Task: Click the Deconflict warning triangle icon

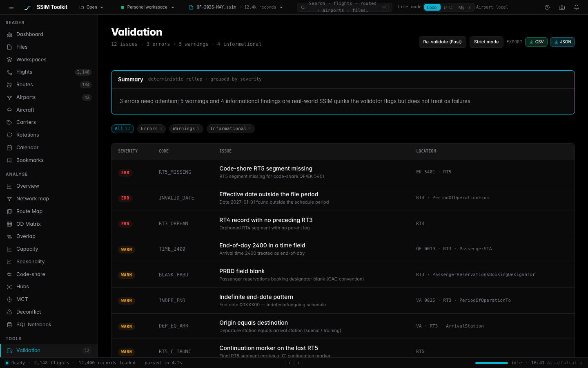Action: [9, 312]
